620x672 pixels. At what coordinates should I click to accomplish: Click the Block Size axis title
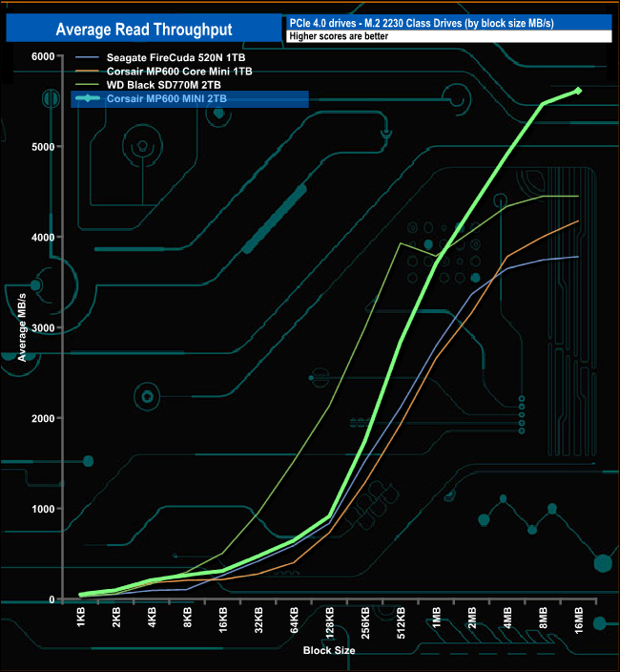click(x=329, y=650)
